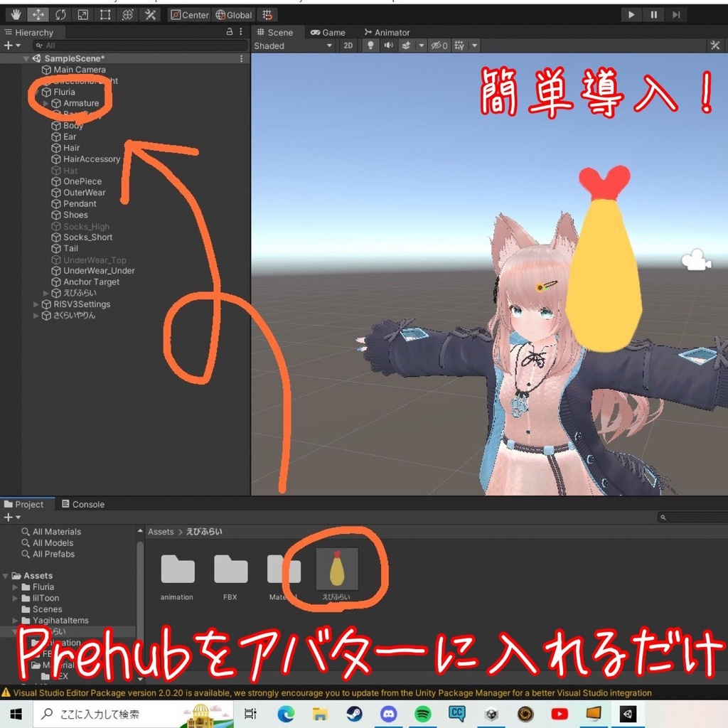Select えびふらい prefab thumbnail

tap(337, 568)
